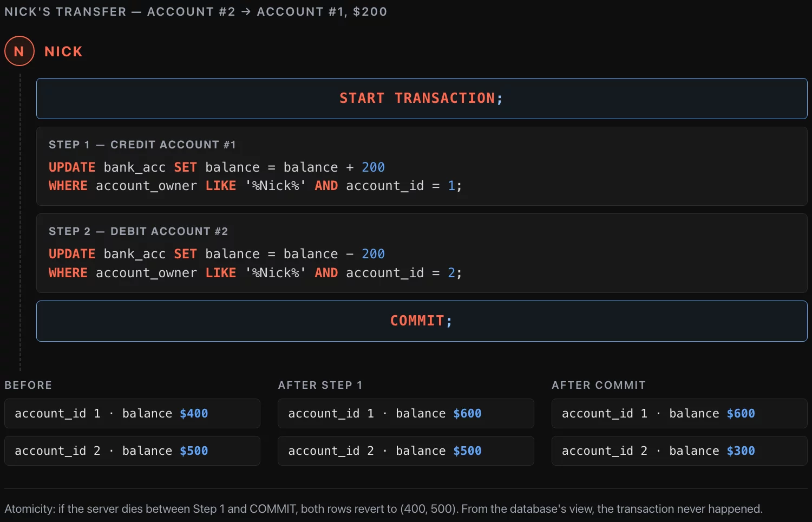Click the AFTER STEP 1 column label

point(320,385)
